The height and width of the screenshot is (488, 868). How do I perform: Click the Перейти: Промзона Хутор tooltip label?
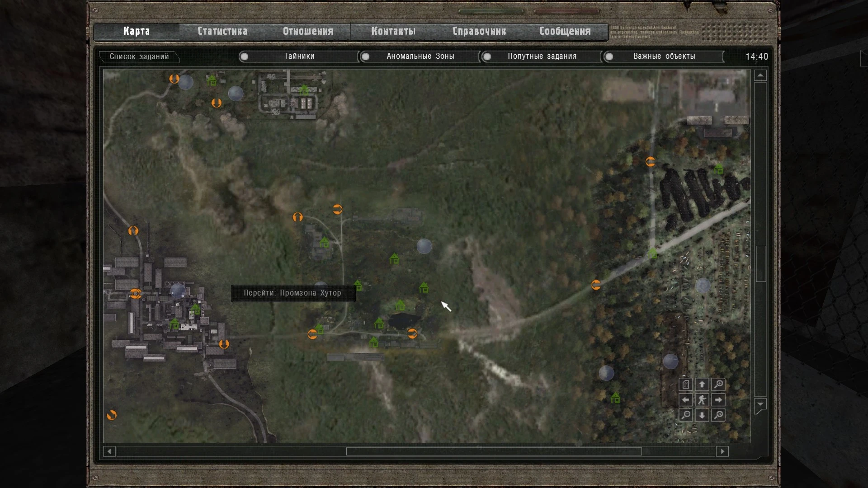(292, 293)
